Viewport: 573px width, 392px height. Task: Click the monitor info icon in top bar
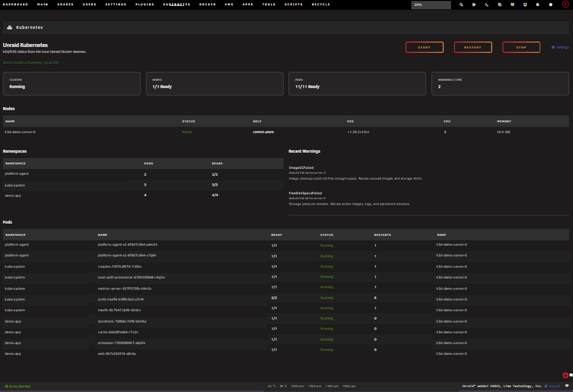point(525,5)
